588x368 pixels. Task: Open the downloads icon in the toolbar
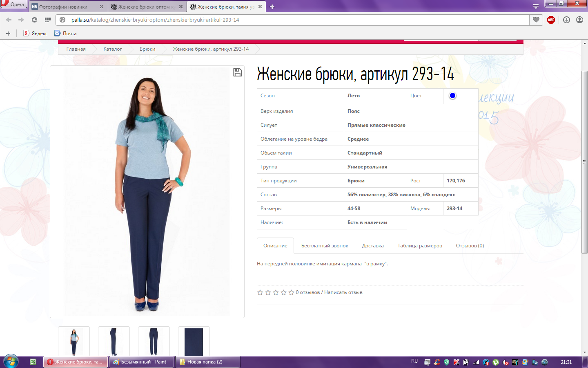[566, 20]
